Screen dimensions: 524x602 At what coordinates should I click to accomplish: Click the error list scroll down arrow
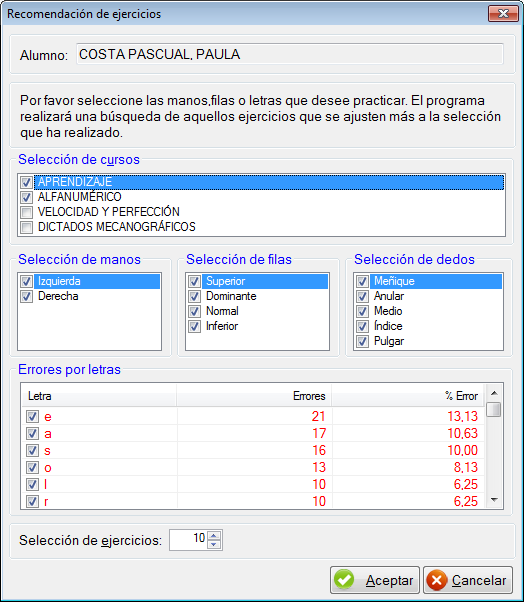pos(494,500)
